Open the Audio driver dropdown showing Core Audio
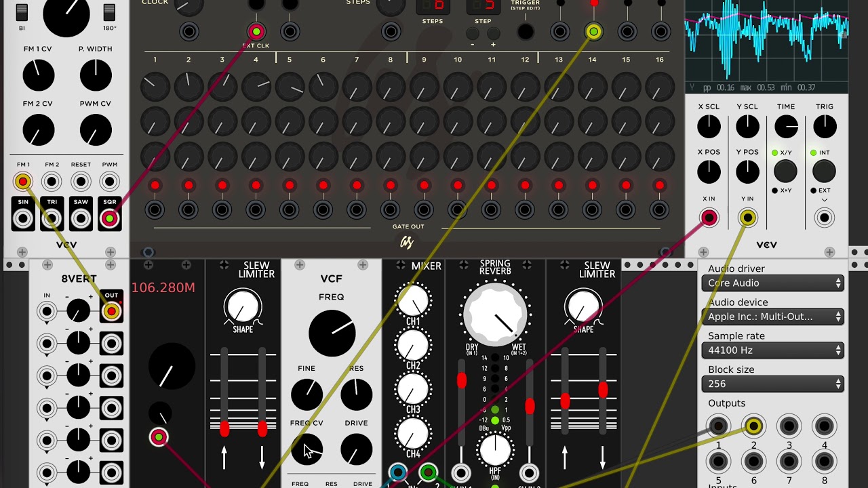Image resolution: width=868 pixels, height=488 pixels. tap(772, 283)
